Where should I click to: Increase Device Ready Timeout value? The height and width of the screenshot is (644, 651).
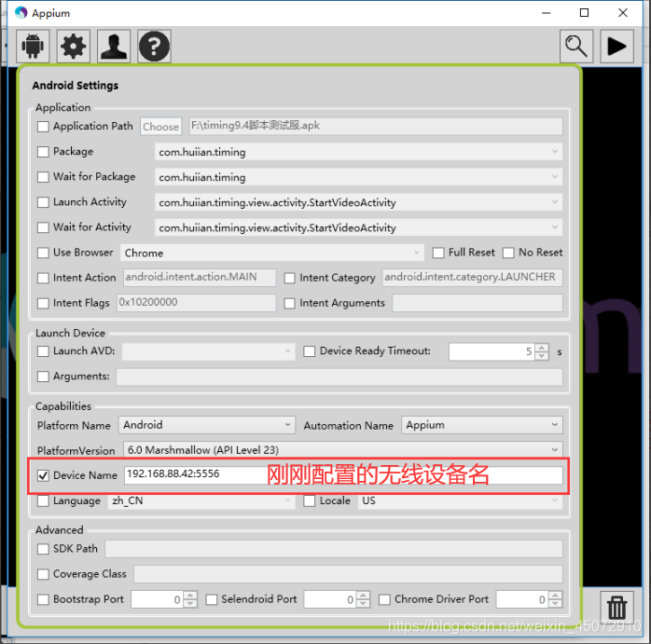coord(542,348)
